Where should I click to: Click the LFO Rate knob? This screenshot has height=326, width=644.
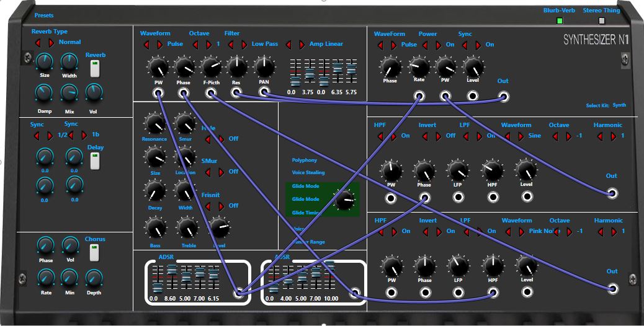click(419, 67)
